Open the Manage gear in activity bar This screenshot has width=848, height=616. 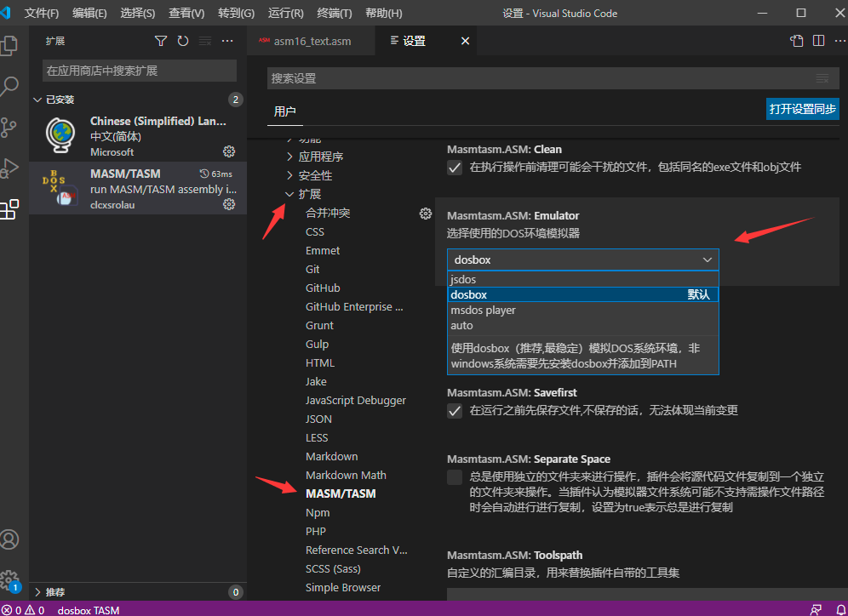click(9, 580)
